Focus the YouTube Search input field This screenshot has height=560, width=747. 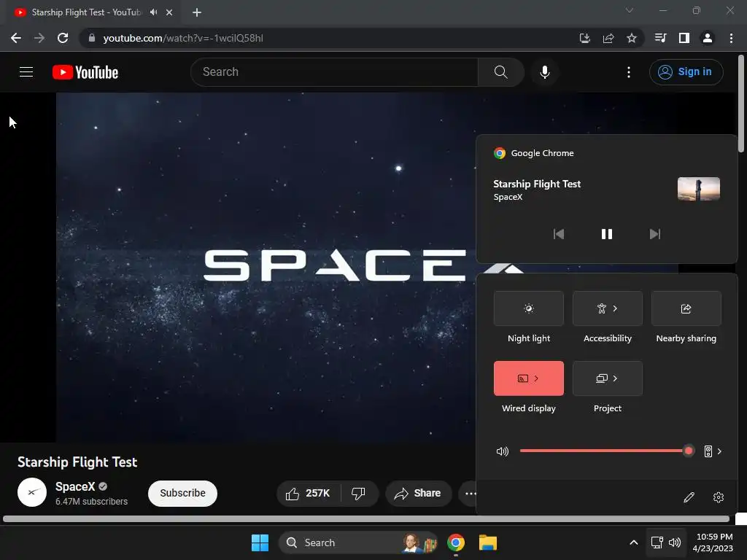pyautogui.click(x=335, y=72)
